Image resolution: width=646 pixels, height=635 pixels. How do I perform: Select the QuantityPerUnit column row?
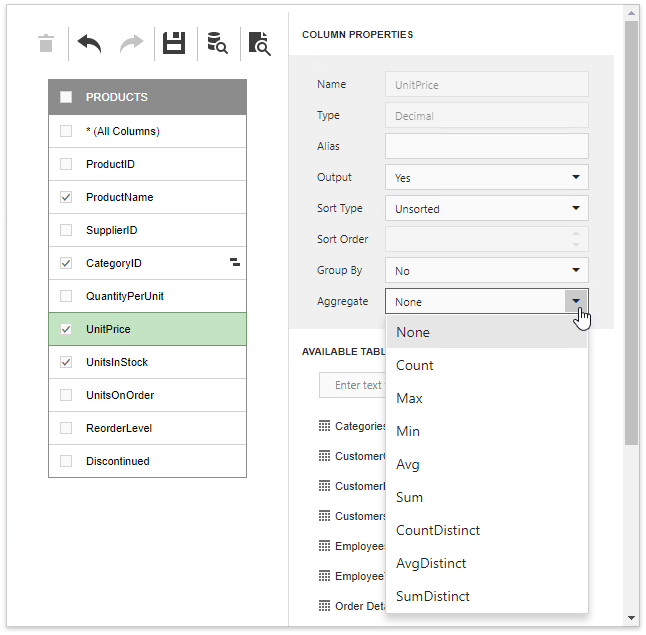(x=147, y=296)
